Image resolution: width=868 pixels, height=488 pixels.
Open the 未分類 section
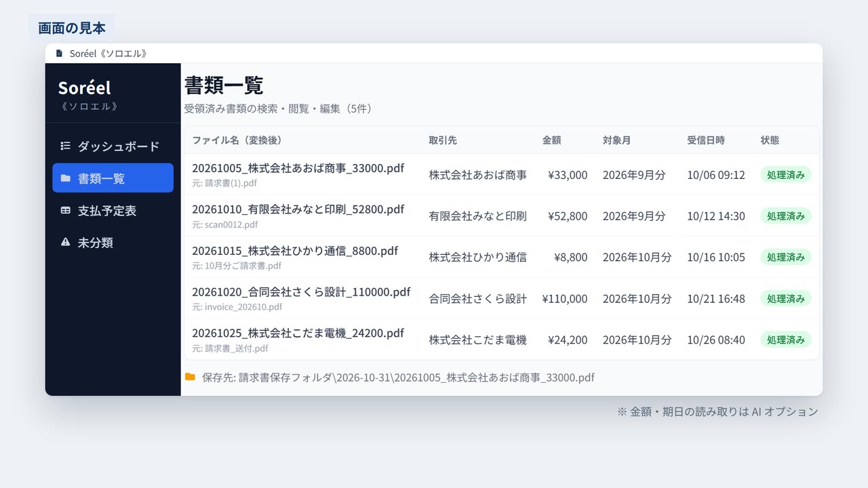click(x=113, y=242)
